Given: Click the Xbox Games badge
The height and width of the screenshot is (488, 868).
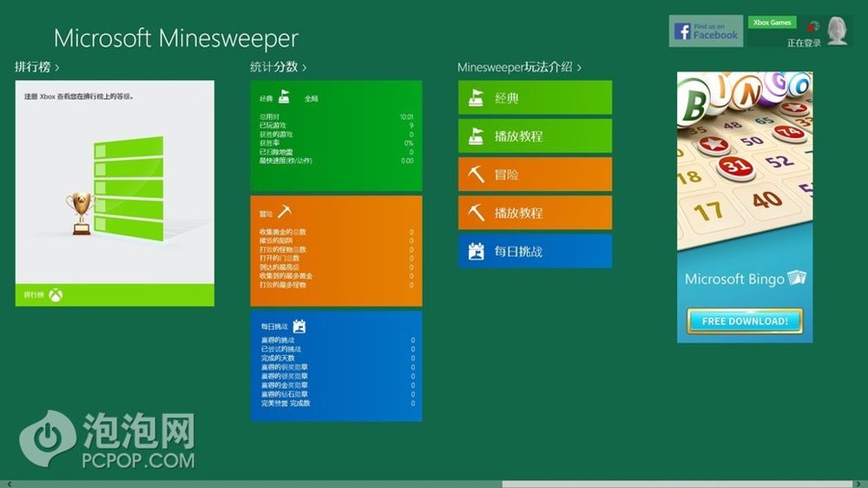Looking at the screenshot, I should [x=773, y=23].
